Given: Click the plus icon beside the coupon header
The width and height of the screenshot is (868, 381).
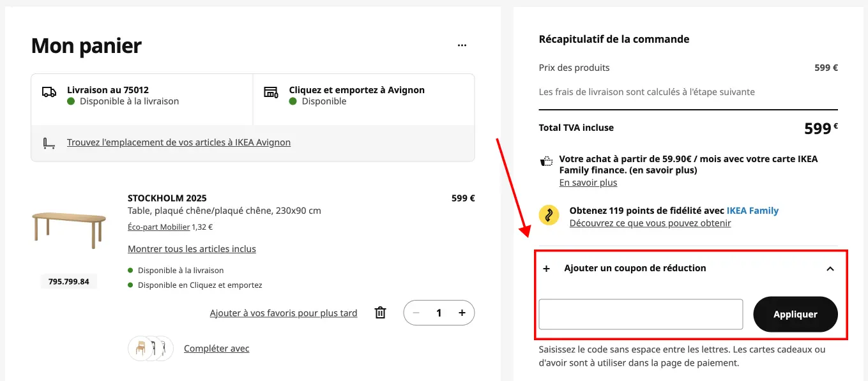Looking at the screenshot, I should [546, 269].
